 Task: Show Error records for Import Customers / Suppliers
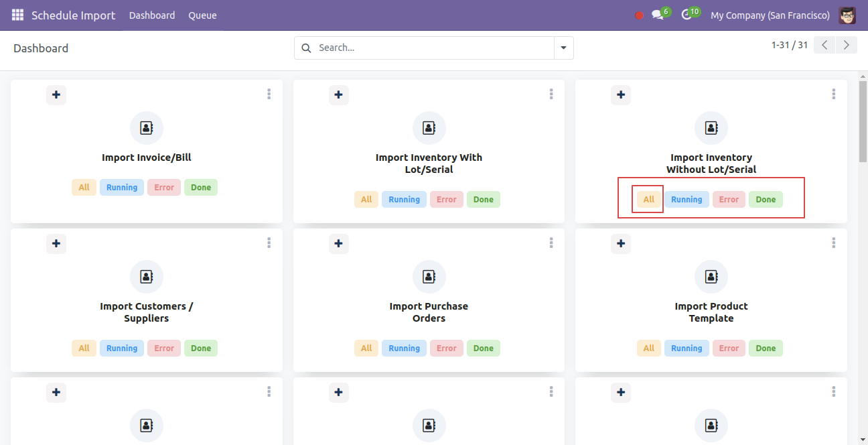[164, 348]
